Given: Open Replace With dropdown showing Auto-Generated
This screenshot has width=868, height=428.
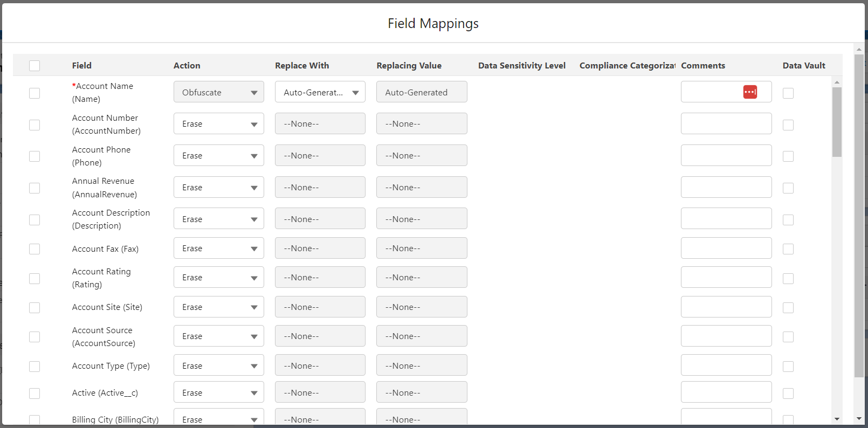Looking at the screenshot, I should [x=320, y=92].
